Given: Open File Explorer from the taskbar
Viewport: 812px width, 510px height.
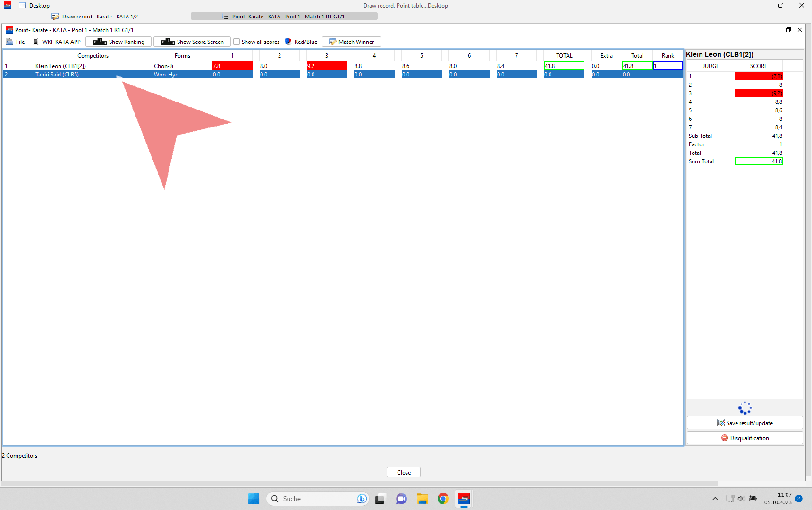Looking at the screenshot, I should [x=422, y=499].
